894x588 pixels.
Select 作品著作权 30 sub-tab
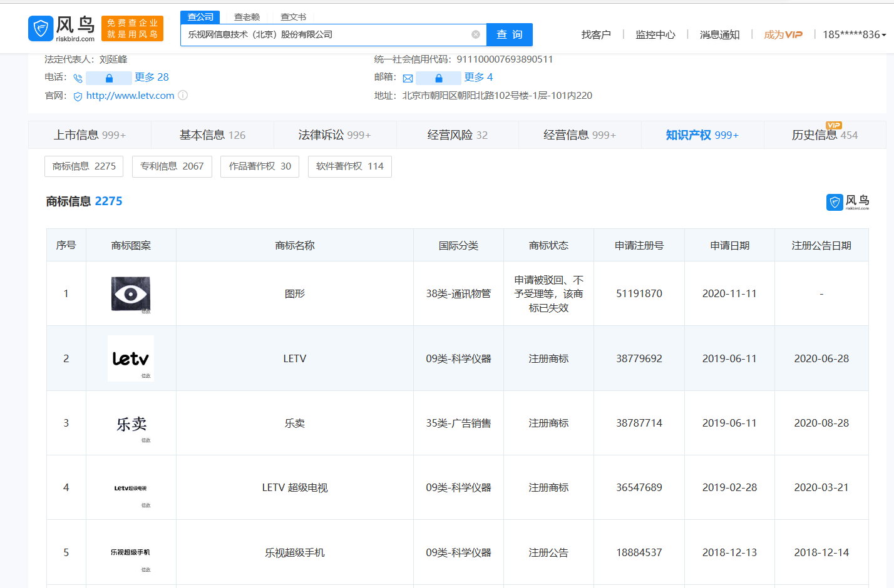[x=260, y=166]
